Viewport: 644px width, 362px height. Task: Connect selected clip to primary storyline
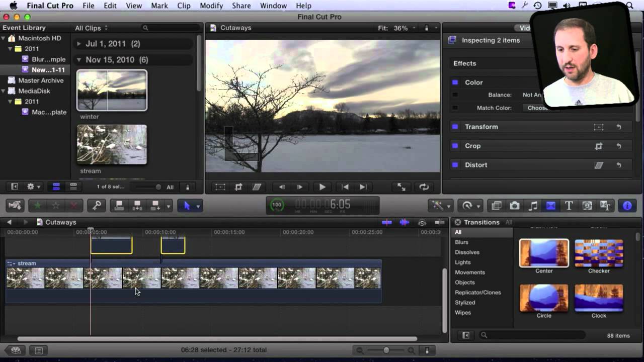(119, 206)
